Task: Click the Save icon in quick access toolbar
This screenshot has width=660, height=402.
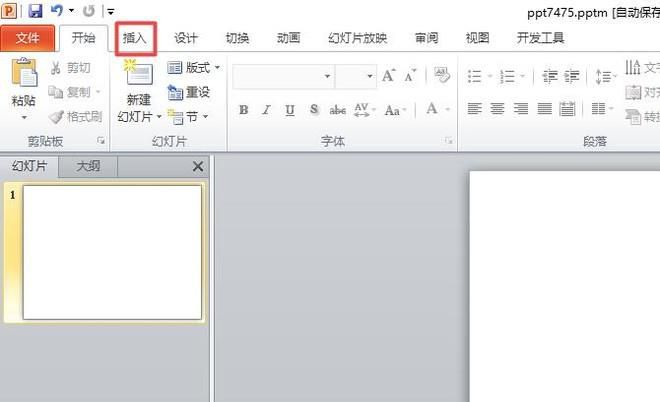Action: [35, 10]
